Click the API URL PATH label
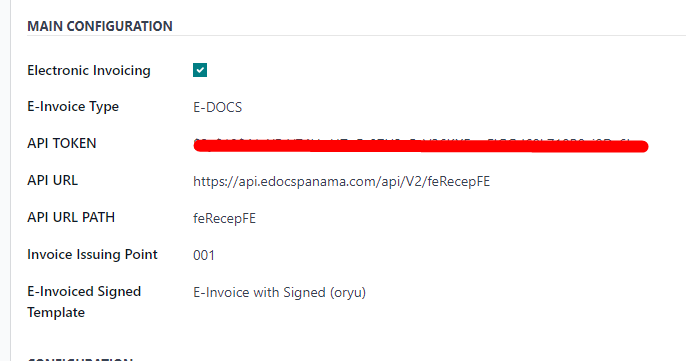 pos(71,217)
